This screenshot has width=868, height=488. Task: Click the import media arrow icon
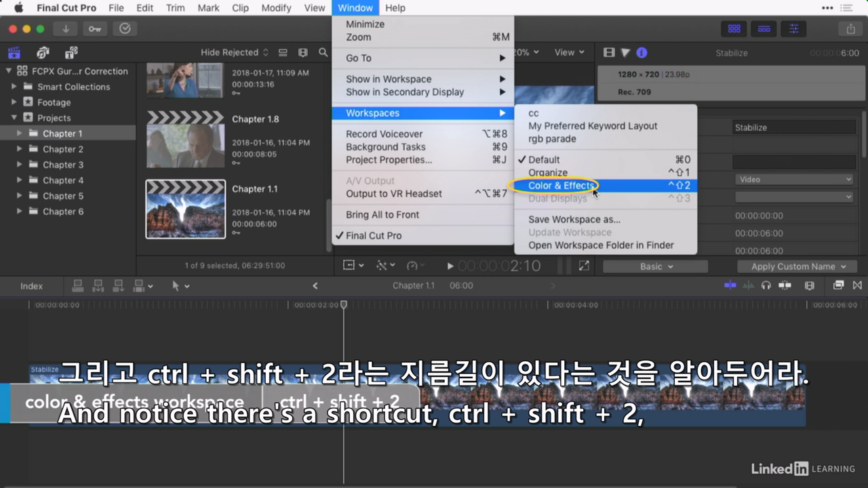tap(66, 28)
